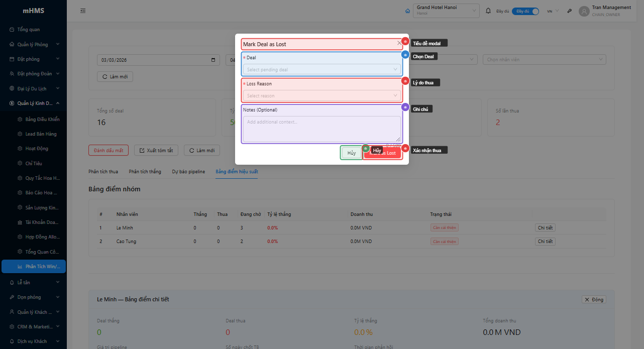Toggle the Đầy đủ switch in the header

pyautogui.click(x=525, y=10)
